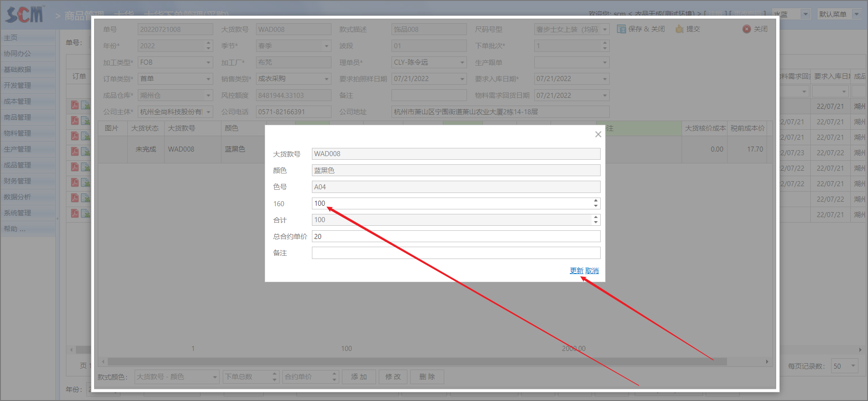The height and width of the screenshot is (401, 868).
Task: Click 更新 link to update
Action: (577, 271)
